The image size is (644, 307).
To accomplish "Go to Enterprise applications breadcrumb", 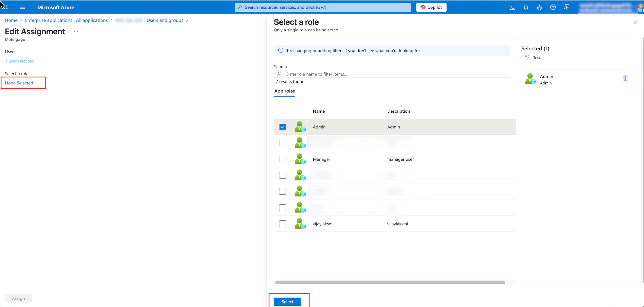I will pos(66,20).
